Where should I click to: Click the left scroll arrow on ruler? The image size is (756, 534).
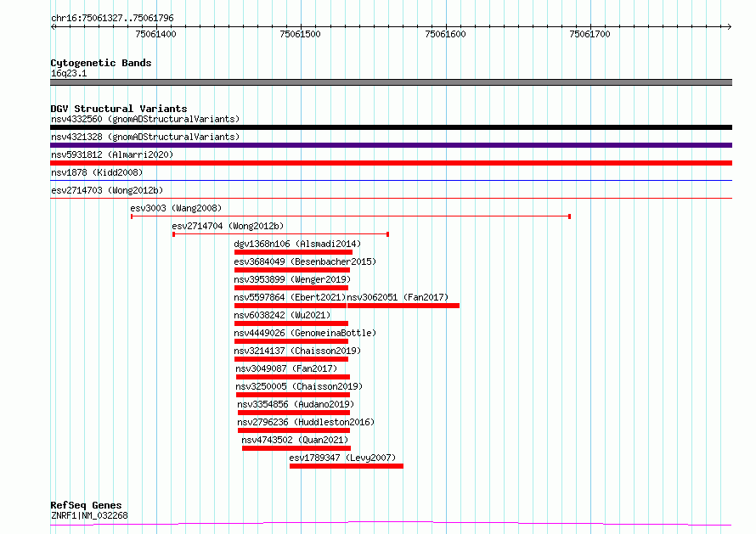pyautogui.click(x=53, y=27)
